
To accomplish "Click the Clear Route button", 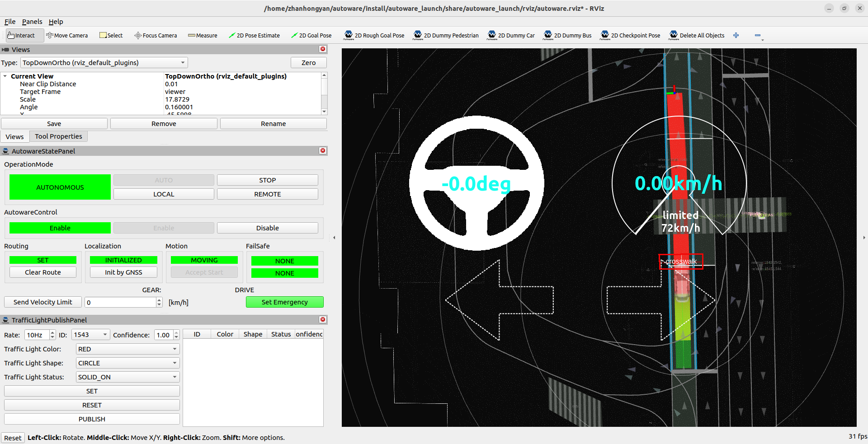I will (x=43, y=272).
